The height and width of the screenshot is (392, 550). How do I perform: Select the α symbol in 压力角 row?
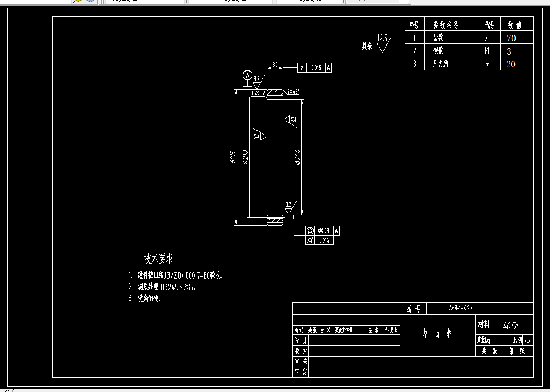tap(487, 65)
